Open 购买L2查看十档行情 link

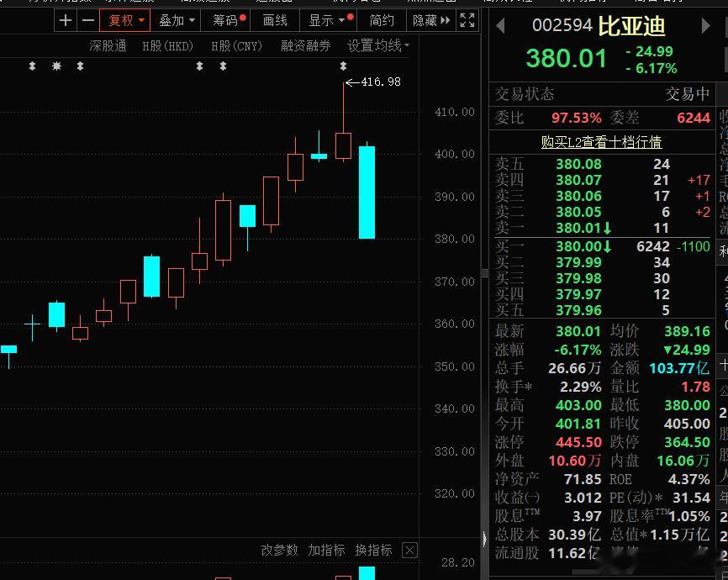[601, 141]
